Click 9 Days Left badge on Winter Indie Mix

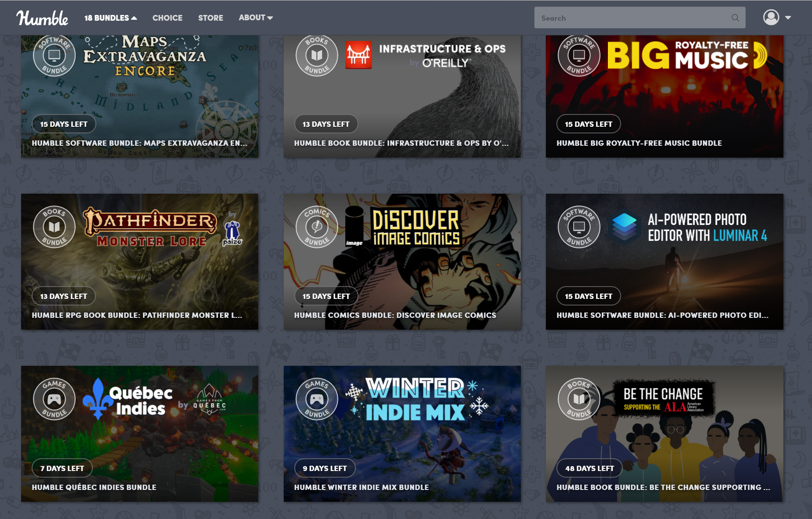point(325,468)
